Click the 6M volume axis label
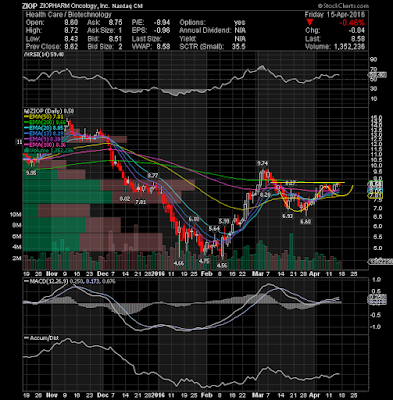Image resolution: width=393 pixels, height=400 pixels. tap(17, 236)
